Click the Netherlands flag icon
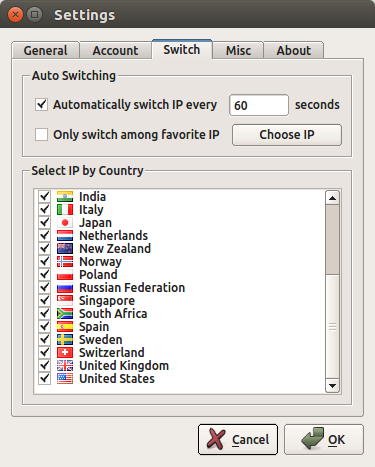Image resolution: width=375 pixels, height=467 pixels. pyautogui.click(x=65, y=236)
